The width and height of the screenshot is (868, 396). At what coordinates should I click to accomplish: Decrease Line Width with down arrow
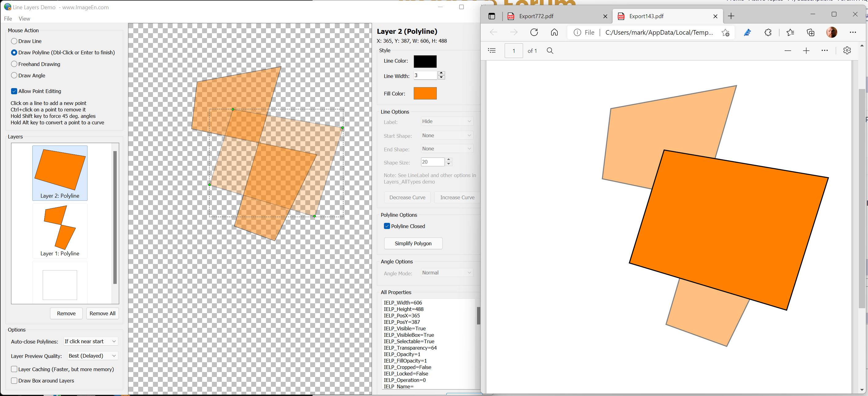tap(441, 77)
